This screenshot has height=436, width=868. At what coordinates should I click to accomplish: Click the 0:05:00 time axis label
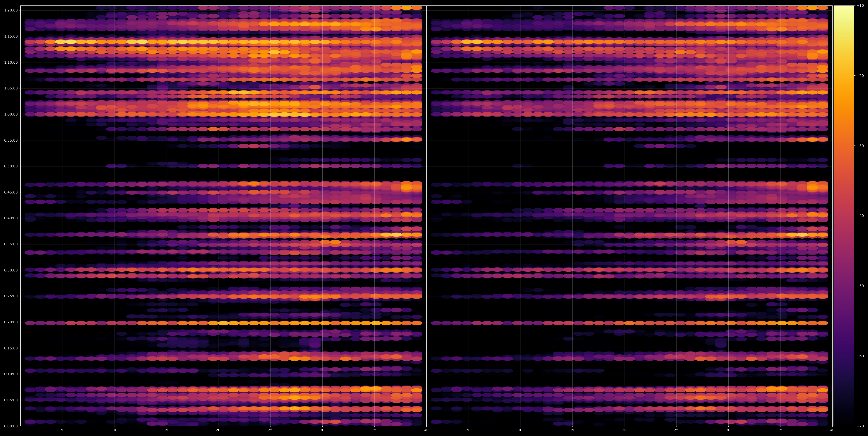[11, 400]
